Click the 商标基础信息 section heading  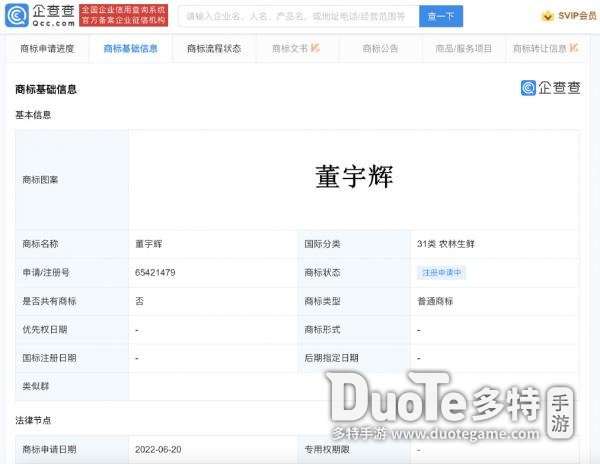(46, 90)
